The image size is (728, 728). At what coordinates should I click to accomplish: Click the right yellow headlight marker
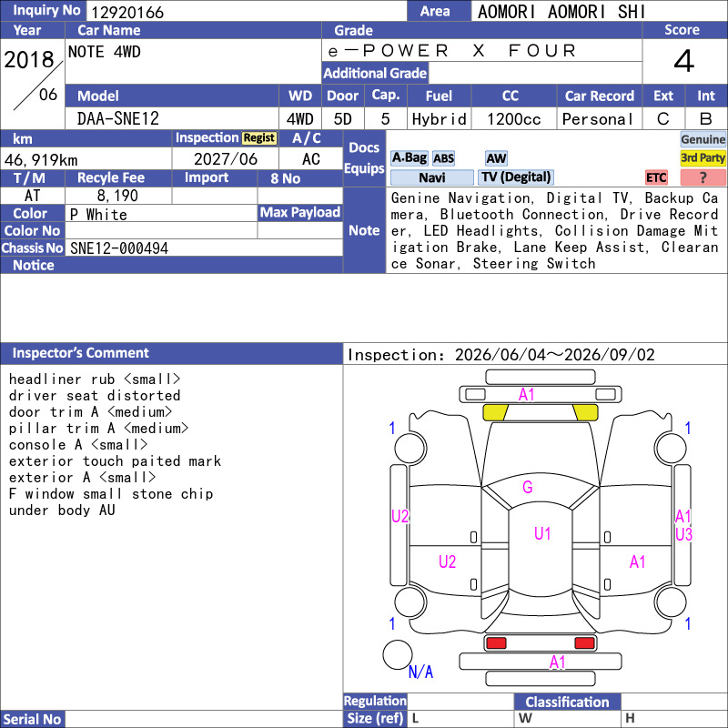585,412
